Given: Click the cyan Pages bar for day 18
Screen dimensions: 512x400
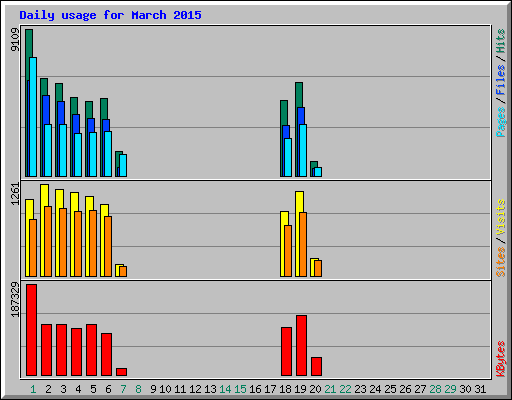Looking at the screenshot, I should [x=288, y=157].
